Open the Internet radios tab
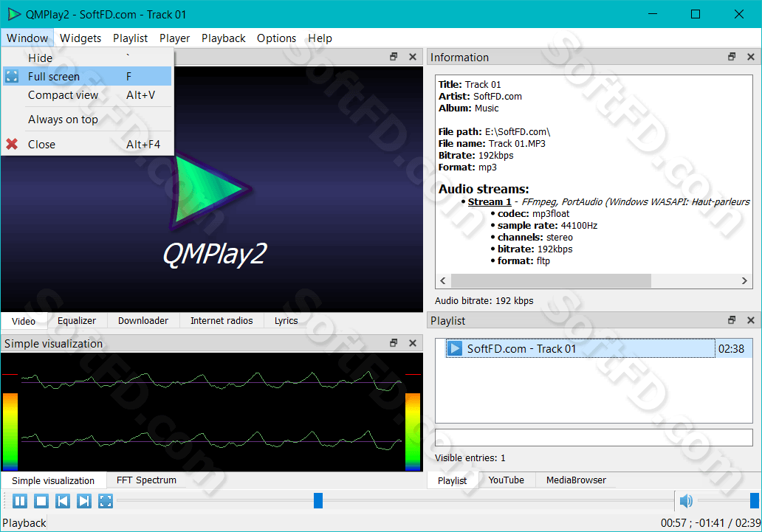The image size is (762, 532). pos(222,321)
